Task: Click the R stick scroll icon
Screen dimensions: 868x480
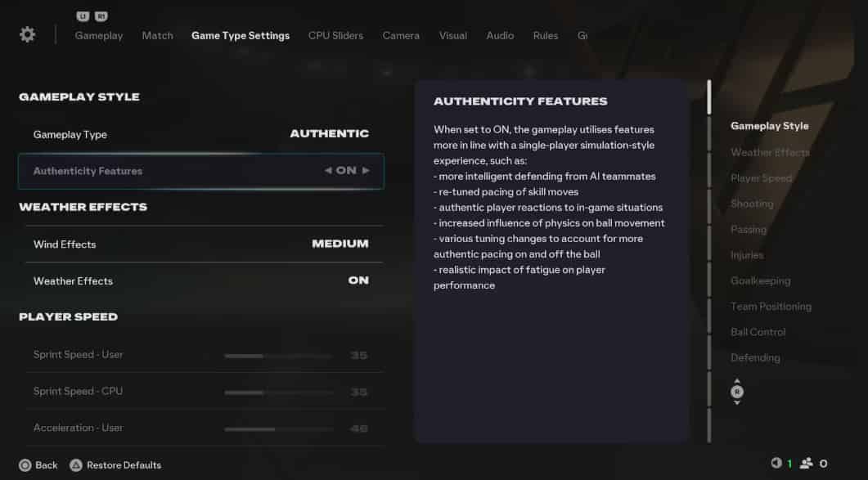Action: (x=737, y=393)
